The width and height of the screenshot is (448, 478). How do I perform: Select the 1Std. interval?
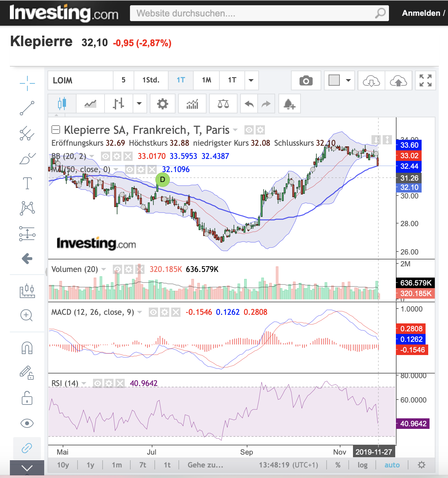pyautogui.click(x=151, y=80)
